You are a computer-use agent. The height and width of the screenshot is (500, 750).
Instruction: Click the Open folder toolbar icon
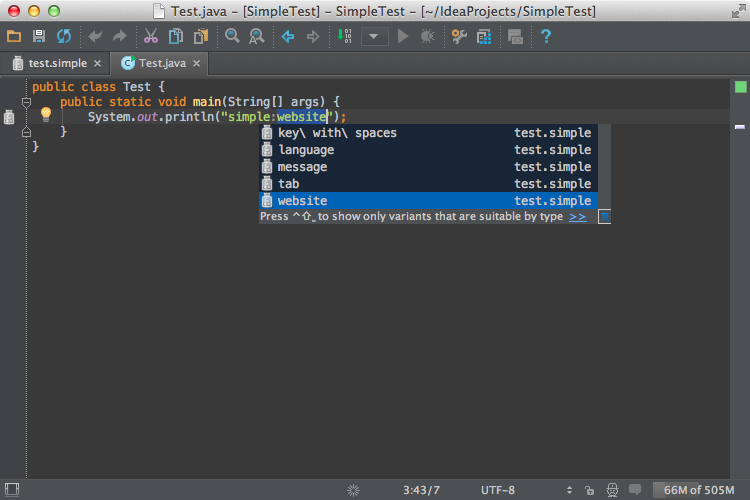tap(14, 37)
